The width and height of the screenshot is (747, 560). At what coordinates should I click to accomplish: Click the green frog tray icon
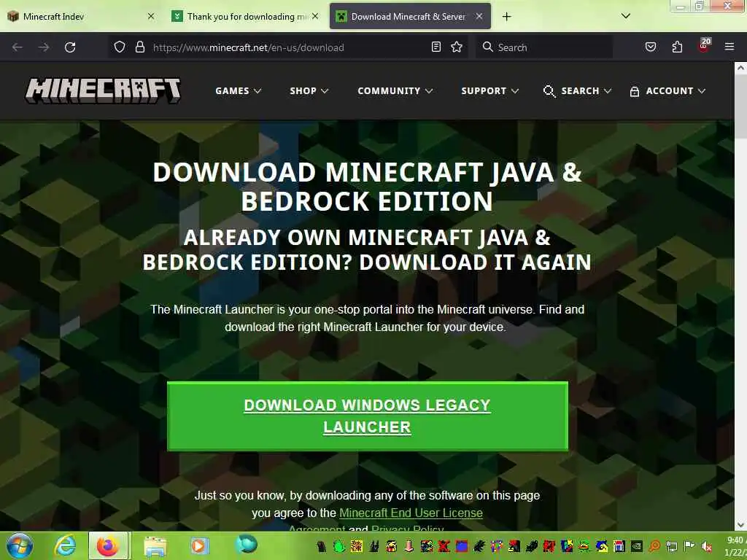[x=338, y=546]
